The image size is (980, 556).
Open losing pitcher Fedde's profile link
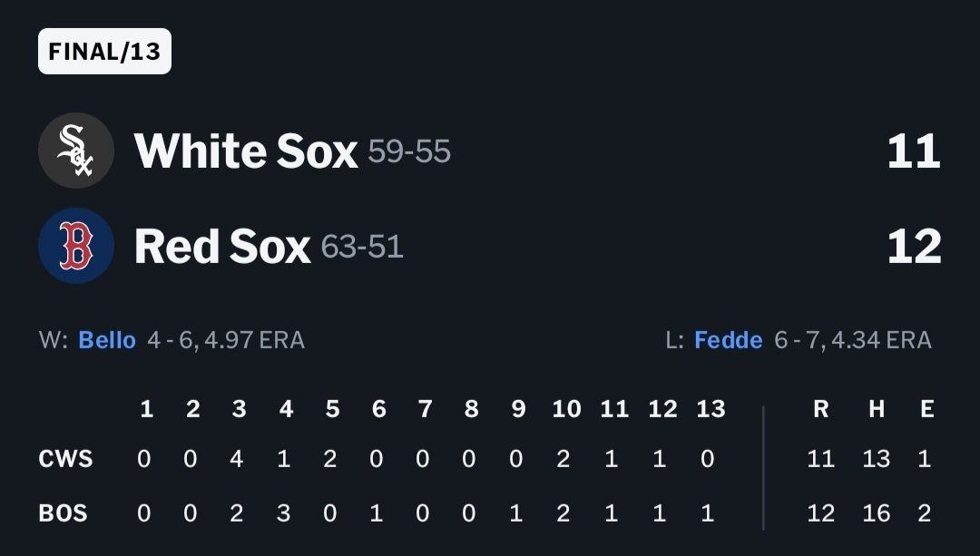[x=728, y=340]
